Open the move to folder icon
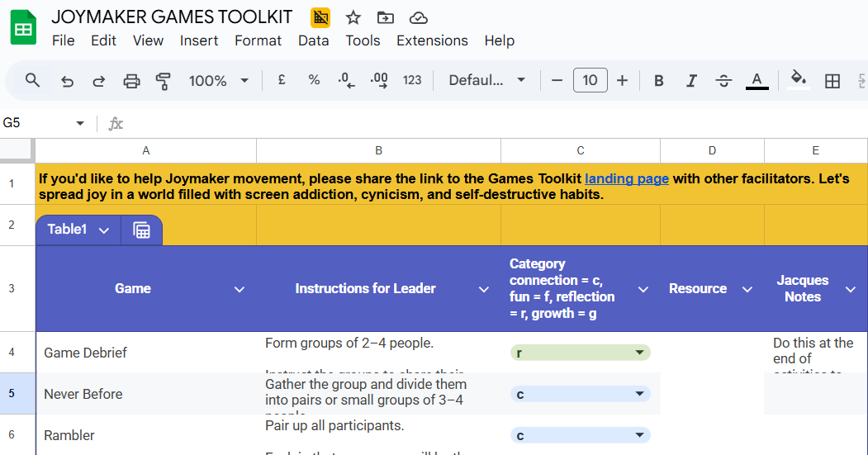The image size is (868, 455). point(385,17)
